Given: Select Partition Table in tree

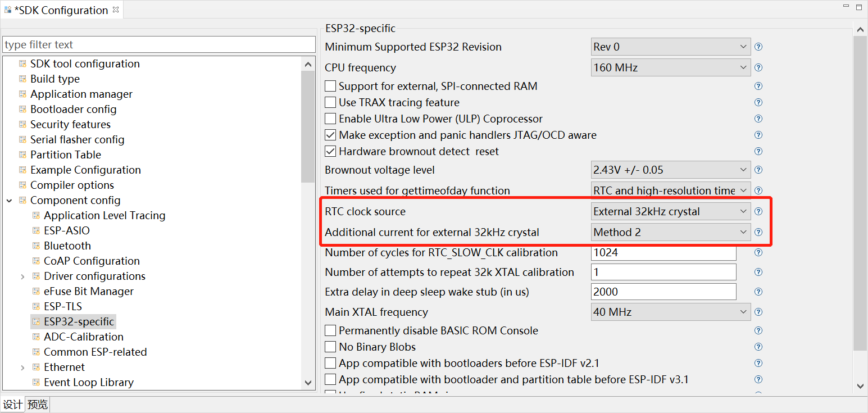Looking at the screenshot, I should 66,155.
